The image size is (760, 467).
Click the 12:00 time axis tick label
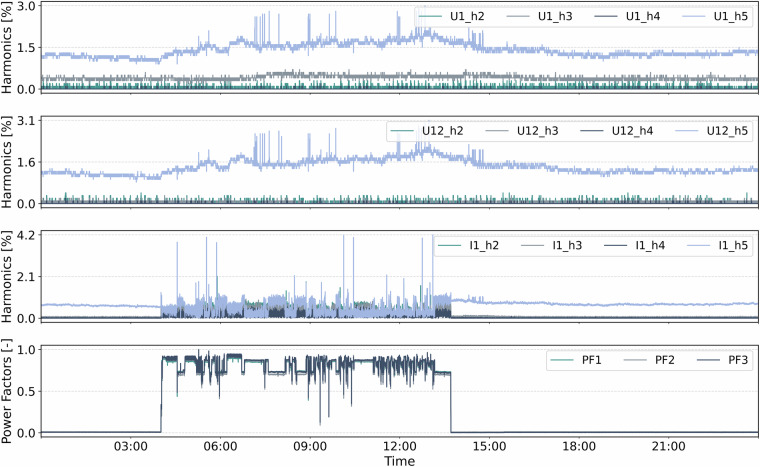click(399, 446)
